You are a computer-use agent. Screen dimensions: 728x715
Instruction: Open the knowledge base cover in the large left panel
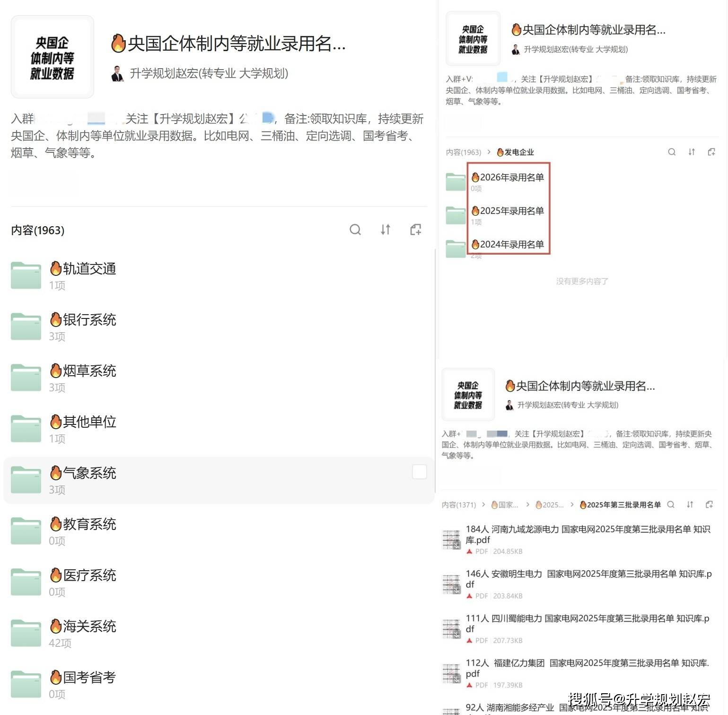click(53, 57)
